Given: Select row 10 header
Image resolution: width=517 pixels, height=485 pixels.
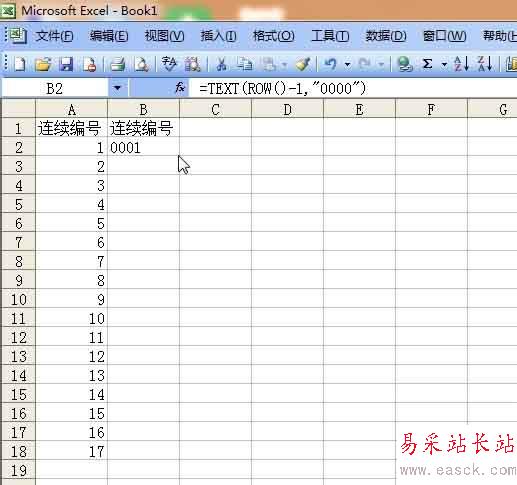Looking at the screenshot, I should 18,299.
